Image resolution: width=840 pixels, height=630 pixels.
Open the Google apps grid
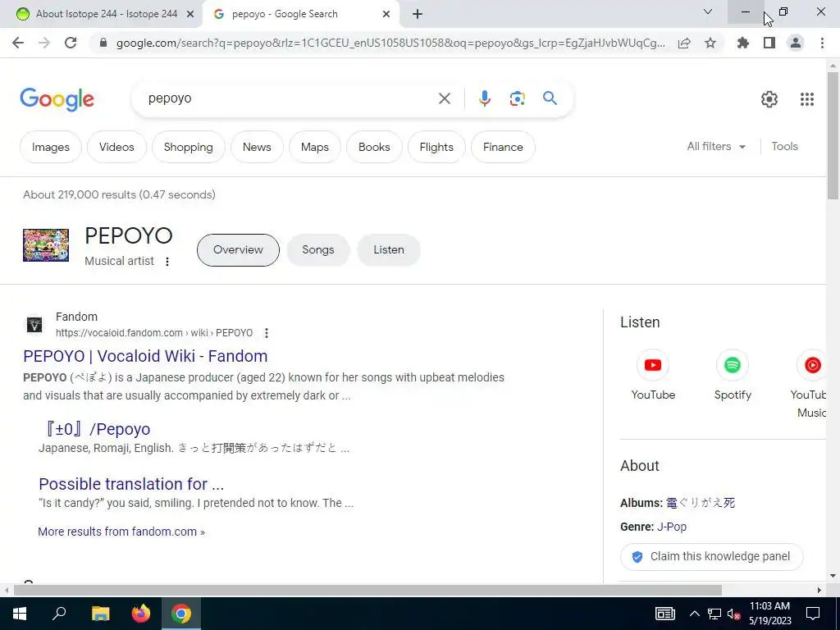point(807,99)
